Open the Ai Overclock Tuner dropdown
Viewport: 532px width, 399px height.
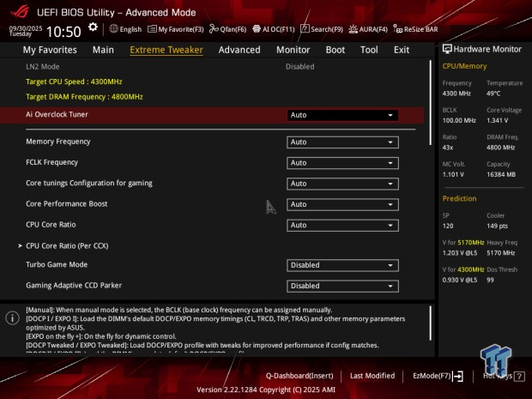click(342, 115)
